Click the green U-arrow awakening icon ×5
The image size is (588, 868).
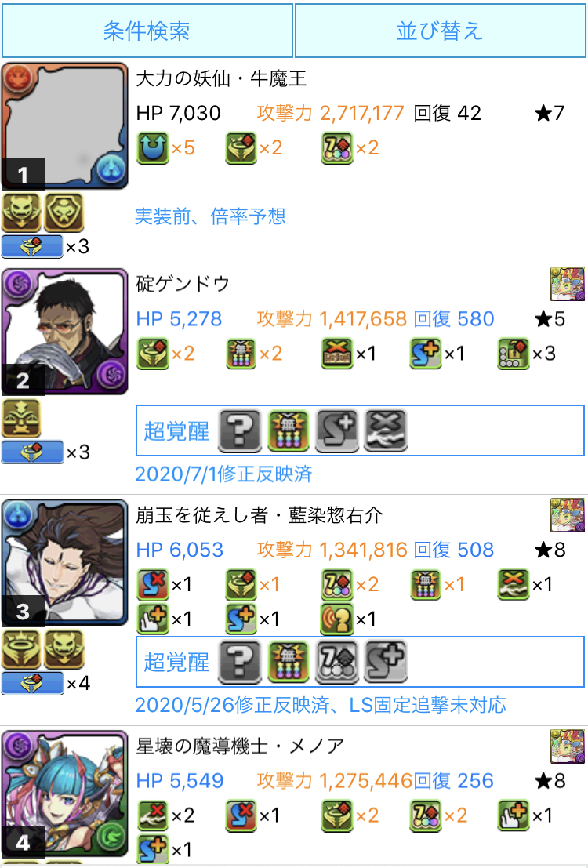[x=152, y=148]
